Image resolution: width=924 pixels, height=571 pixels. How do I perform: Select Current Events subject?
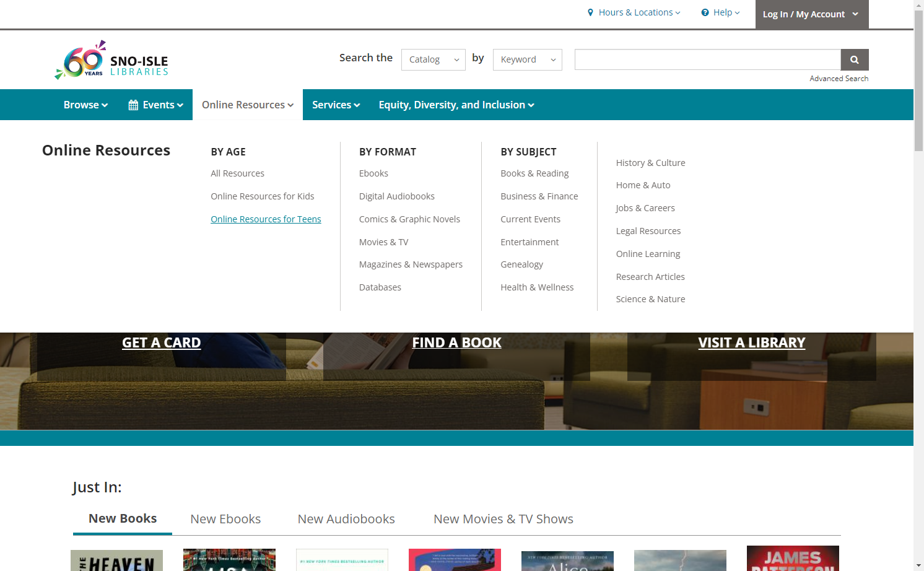pyautogui.click(x=531, y=219)
